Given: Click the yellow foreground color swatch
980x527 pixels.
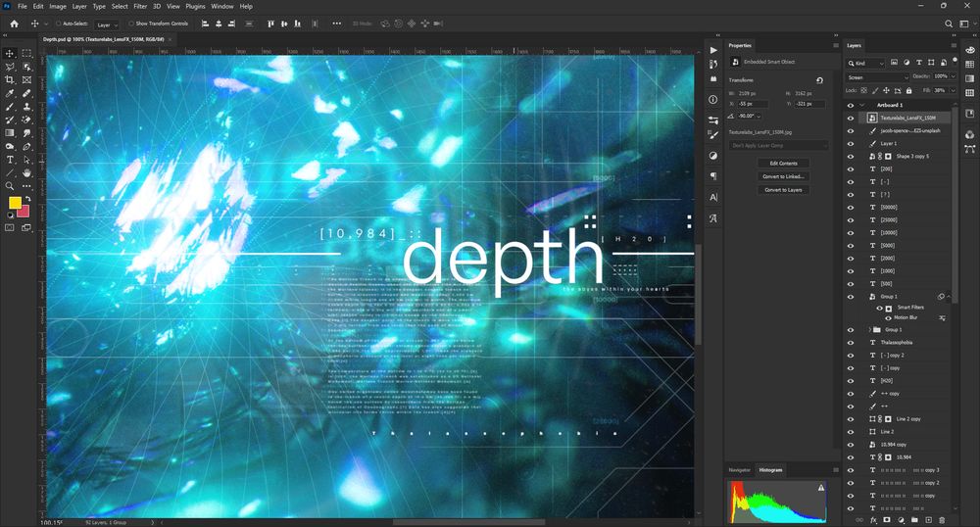Looking at the screenshot, I should pos(15,203).
